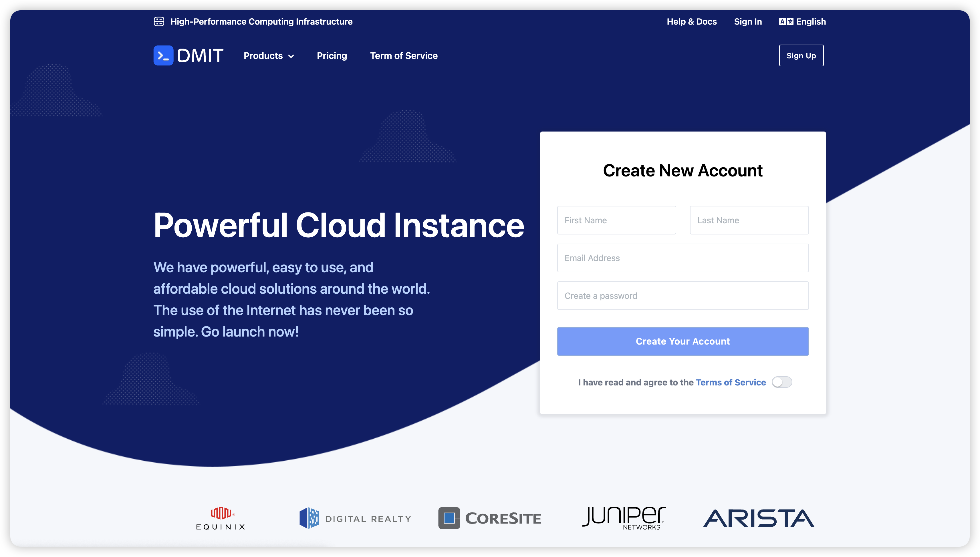Image resolution: width=980 pixels, height=557 pixels.
Task: Toggle the Terms of Service agreement switch
Action: coord(781,382)
